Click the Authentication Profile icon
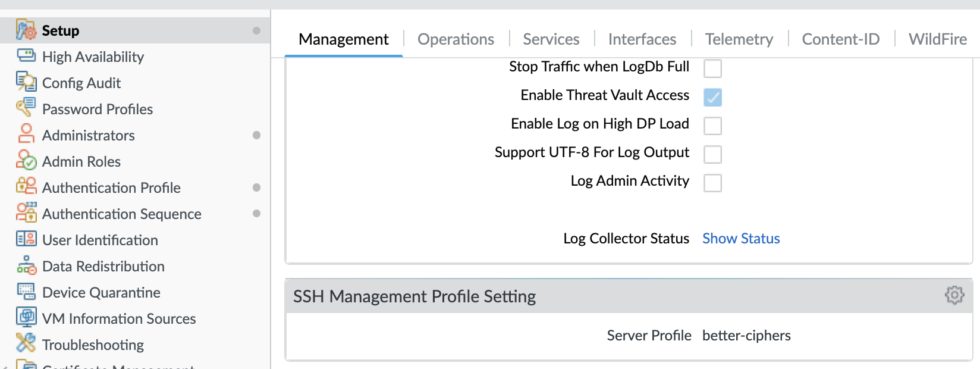The height and width of the screenshot is (369, 980). [26, 187]
